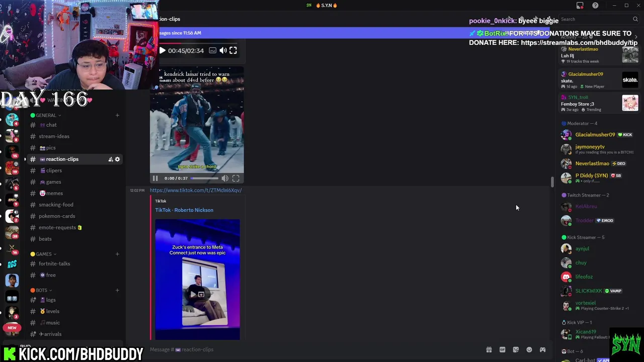644x362 pixels.
Task: Collapse the GENERAL category
Action: (x=45, y=115)
